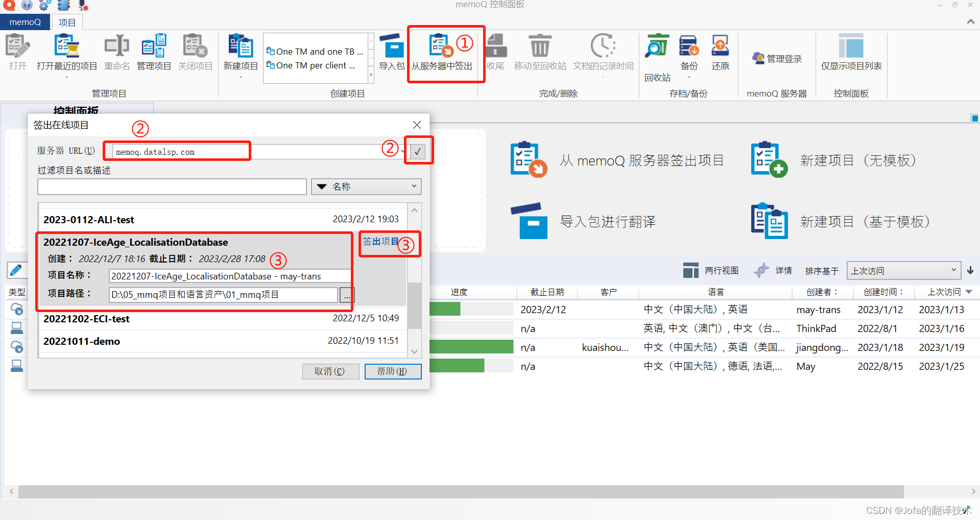980x520 pixels.
Task: Open the 名称 sort dropdown in dialog
Action: coord(366,186)
